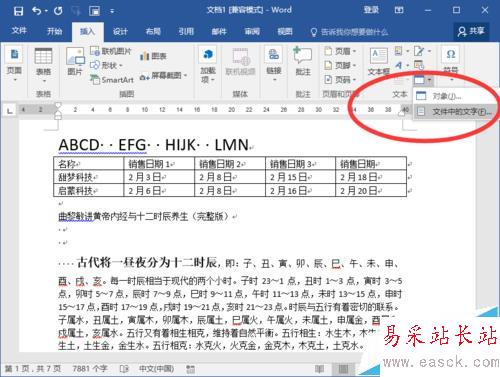The height and width of the screenshot is (377, 500).
Task: Click the tab selector at the ruler's left end
Action: pyautogui.click(x=10, y=110)
